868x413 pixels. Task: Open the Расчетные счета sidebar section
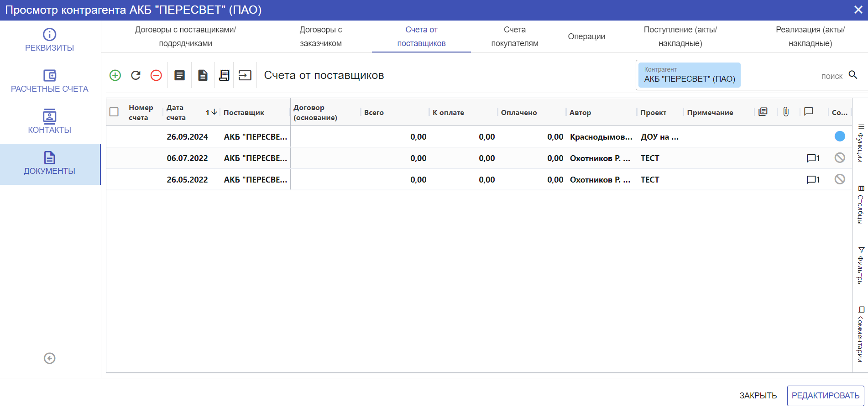pos(50,82)
